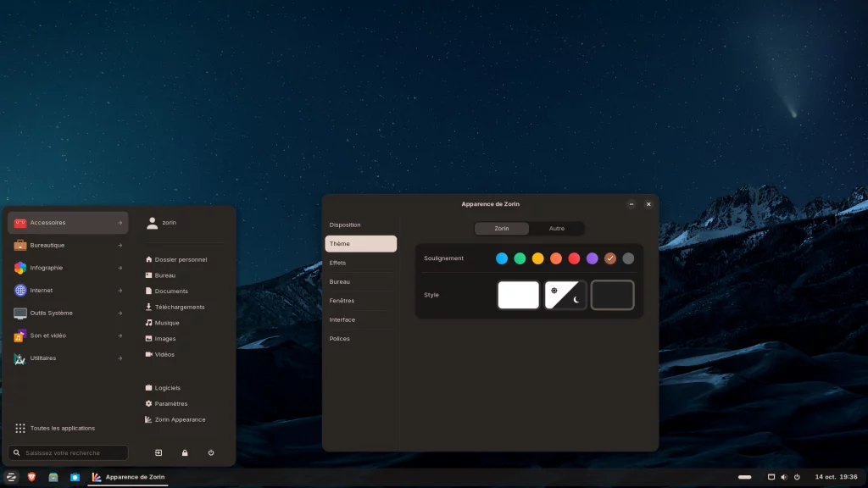Click the Zorin start menu icon
This screenshot has height=488, width=868.
click(12, 477)
